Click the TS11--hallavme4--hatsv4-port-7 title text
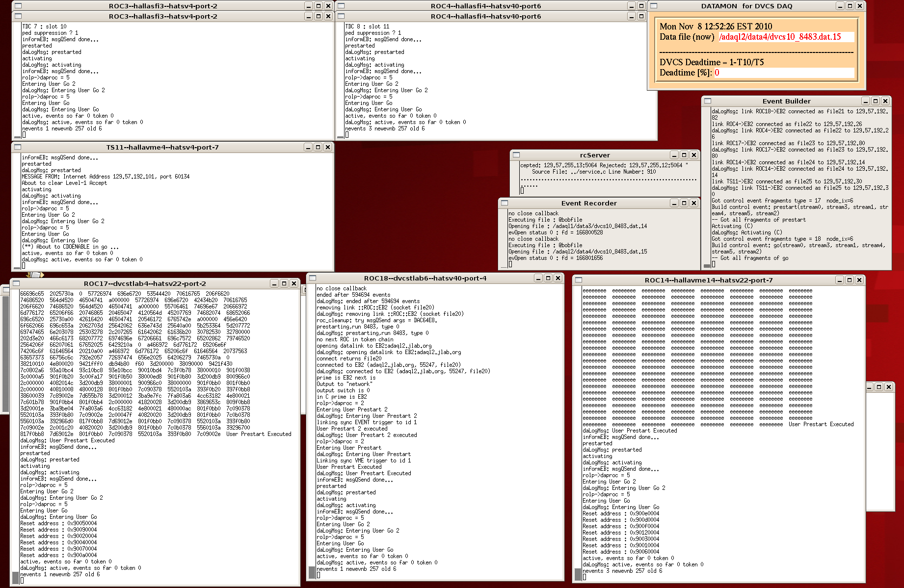Screen dimensions: 904x588 [162, 147]
